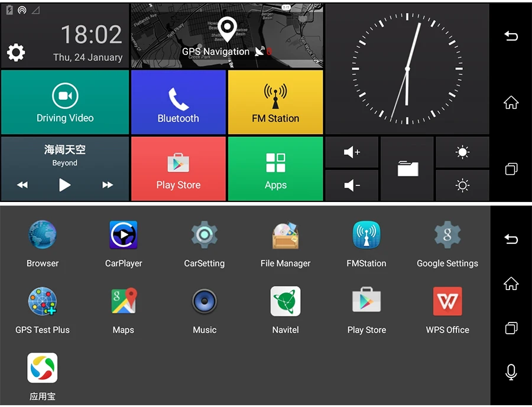Decrease screen brightness with outlined sun
The height and width of the screenshot is (407, 532).
(x=462, y=185)
